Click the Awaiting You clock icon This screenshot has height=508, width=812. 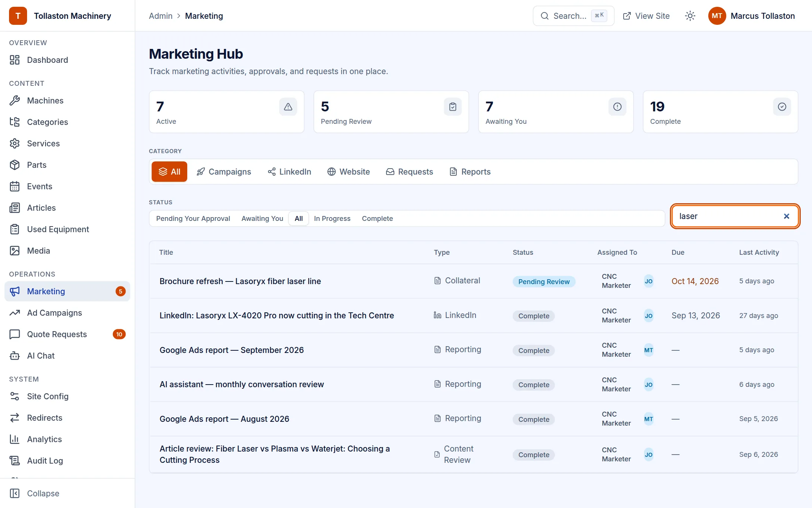[x=617, y=107]
